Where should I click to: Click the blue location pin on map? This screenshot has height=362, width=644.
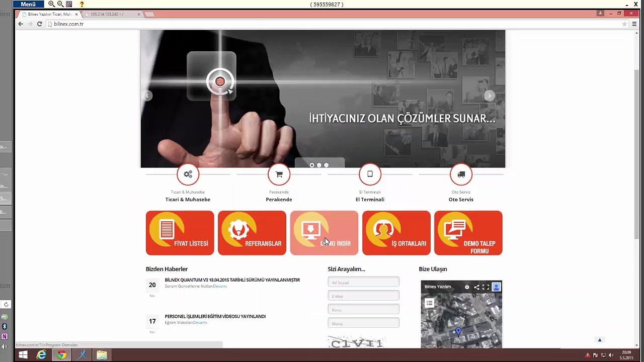click(x=458, y=331)
